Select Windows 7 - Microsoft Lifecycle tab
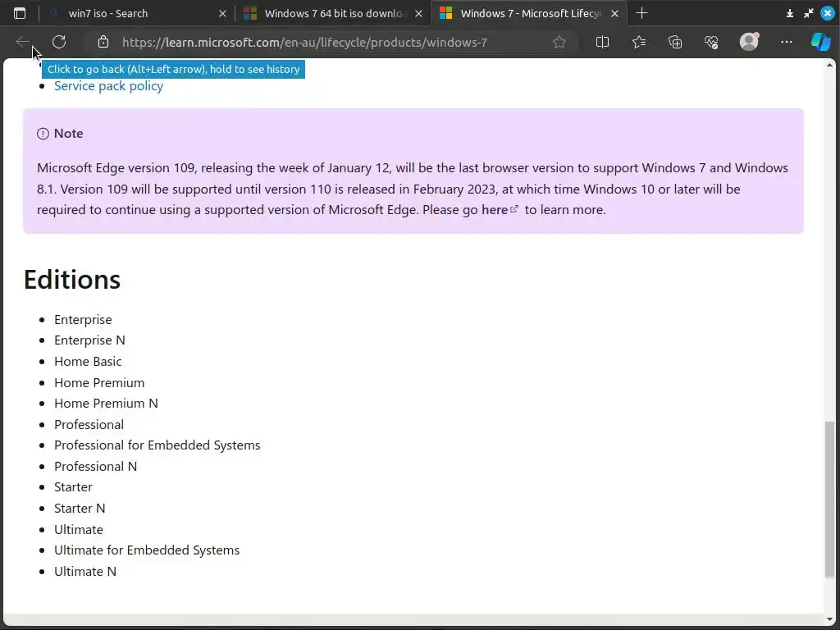 [531, 13]
